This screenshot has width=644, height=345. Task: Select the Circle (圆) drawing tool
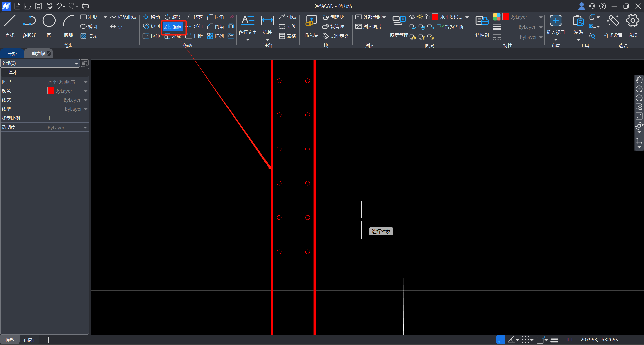click(x=49, y=21)
